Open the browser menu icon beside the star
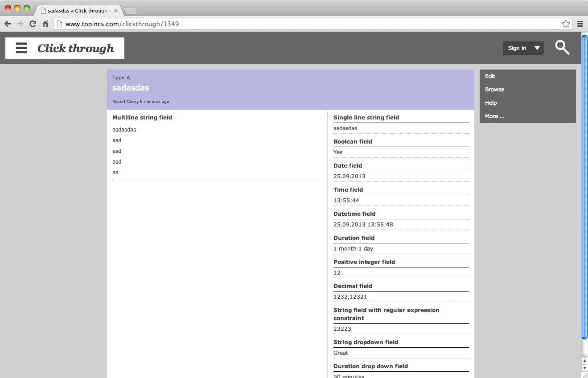588x378 pixels. click(x=580, y=24)
